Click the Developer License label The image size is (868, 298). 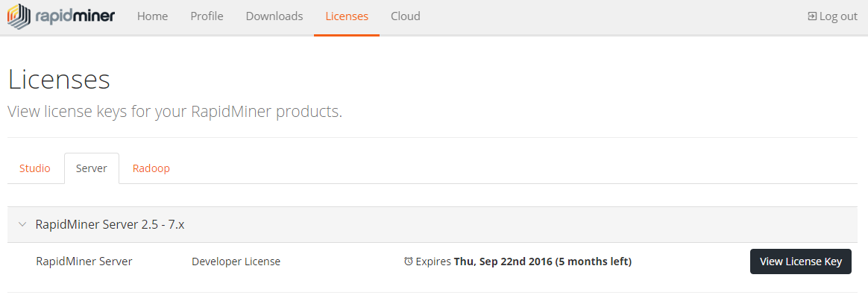[236, 261]
